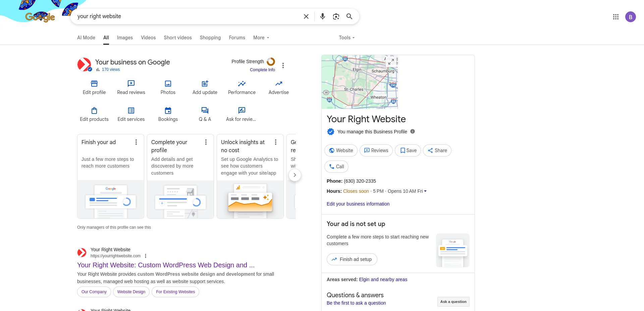This screenshot has width=644, height=311.
Task: Open the Q & A section
Action: 205,114
